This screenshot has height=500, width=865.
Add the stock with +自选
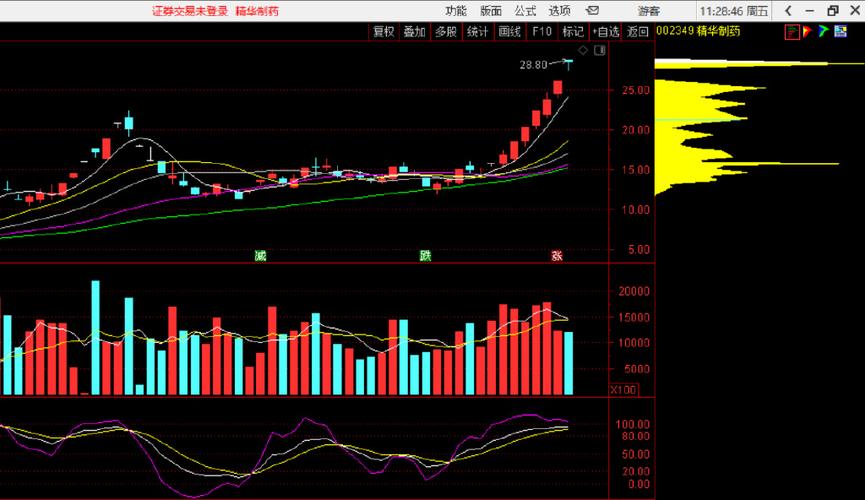point(606,31)
